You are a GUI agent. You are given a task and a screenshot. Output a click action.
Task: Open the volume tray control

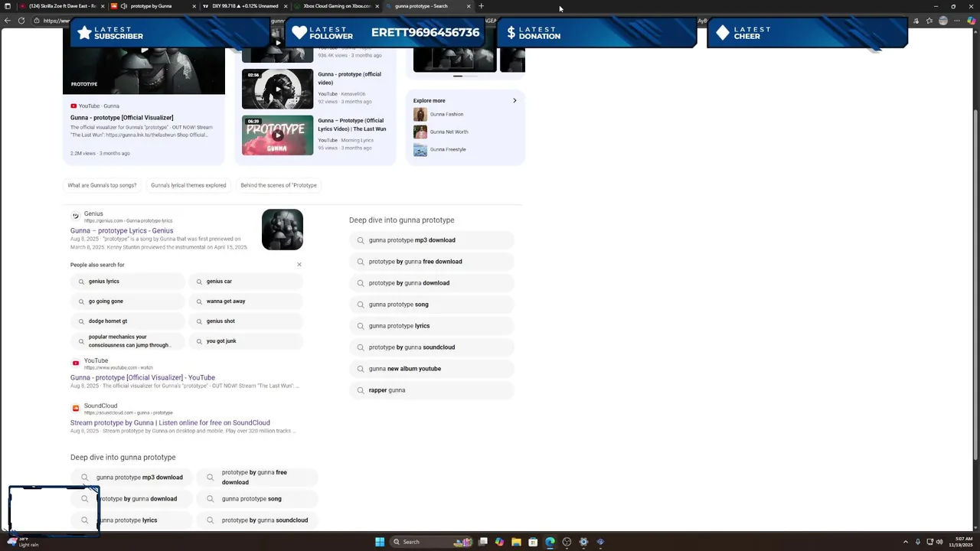(940, 542)
